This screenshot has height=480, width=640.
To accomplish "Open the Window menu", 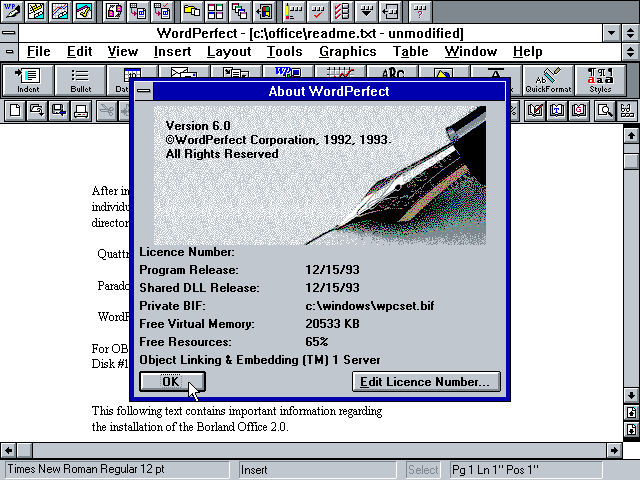I will (x=471, y=52).
